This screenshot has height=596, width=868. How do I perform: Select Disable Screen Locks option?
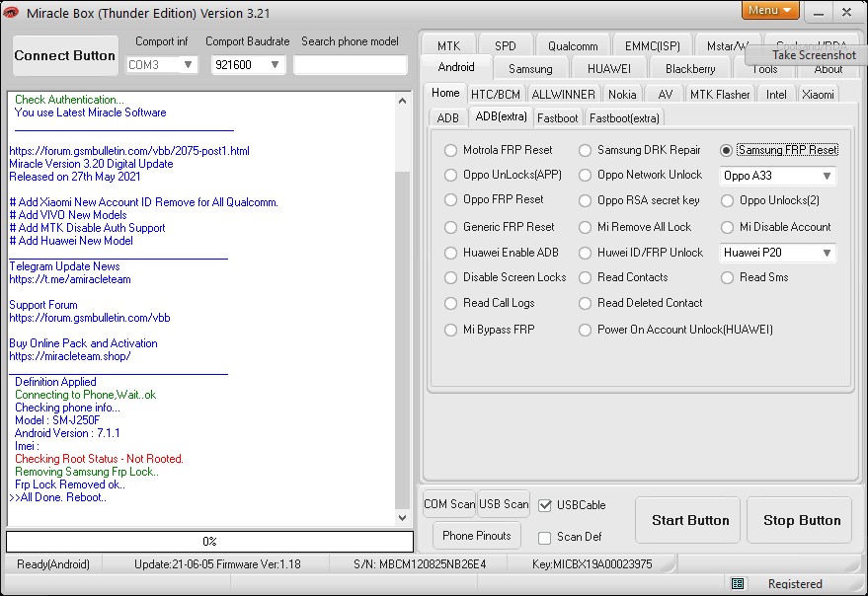coord(450,277)
